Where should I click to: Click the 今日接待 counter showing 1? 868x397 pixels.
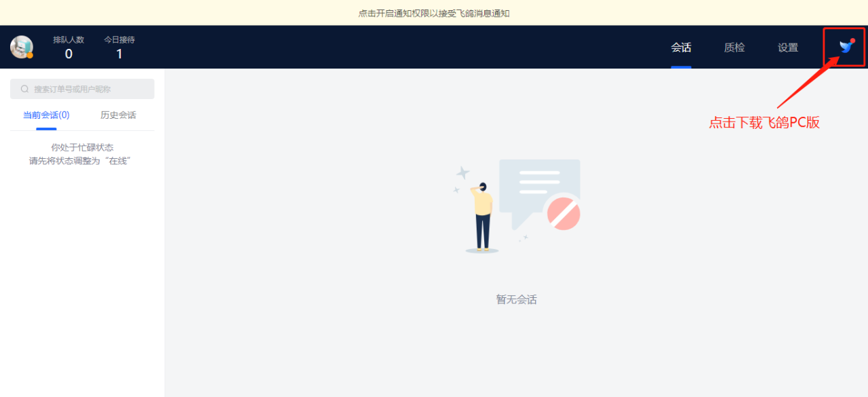[119, 47]
